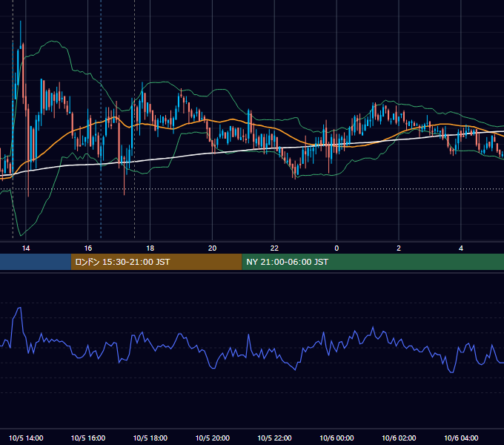
Task: Click the 10/5 22:00 date label
Action: 274,438
